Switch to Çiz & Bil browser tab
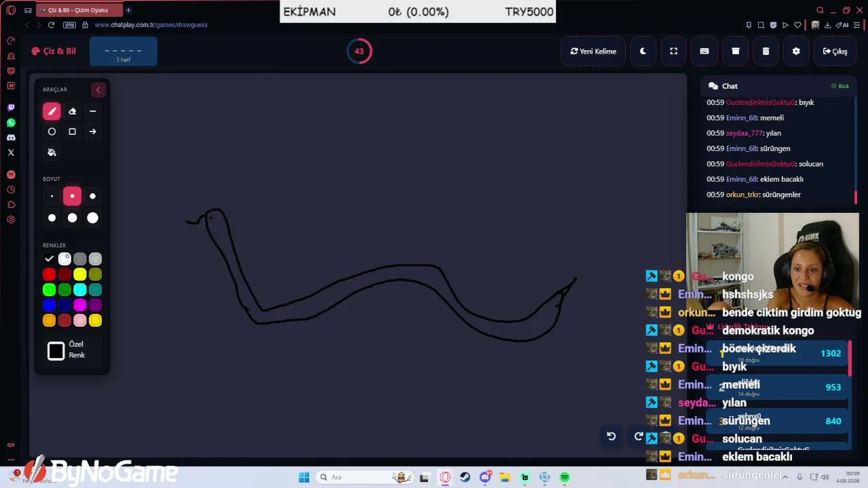This screenshot has height=488, width=868. point(79,10)
